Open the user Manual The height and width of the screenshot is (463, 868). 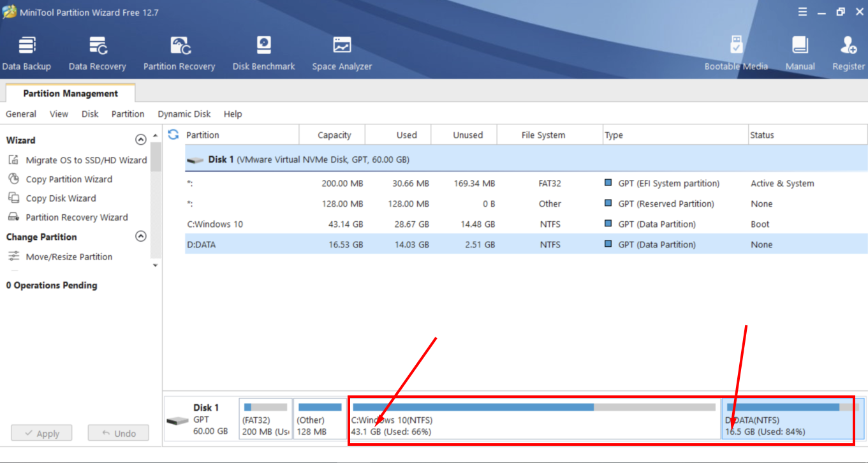coord(800,51)
